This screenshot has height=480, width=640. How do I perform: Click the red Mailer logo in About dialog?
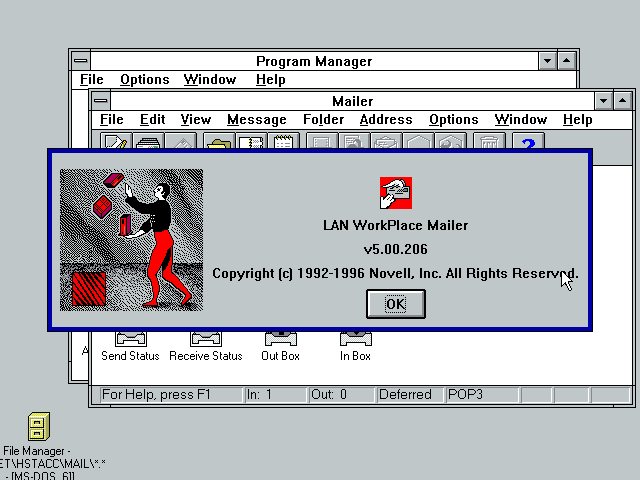click(396, 192)
